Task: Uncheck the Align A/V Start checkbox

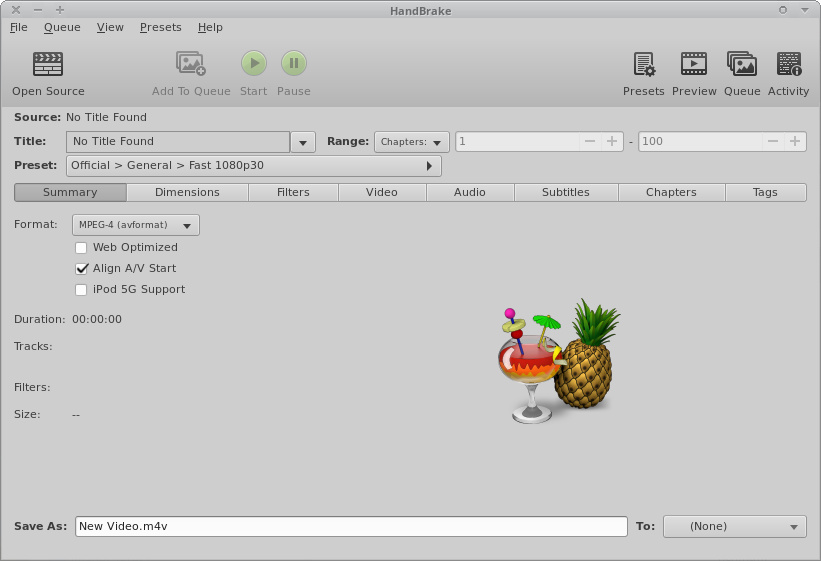Action: click(x=82, y=269)
